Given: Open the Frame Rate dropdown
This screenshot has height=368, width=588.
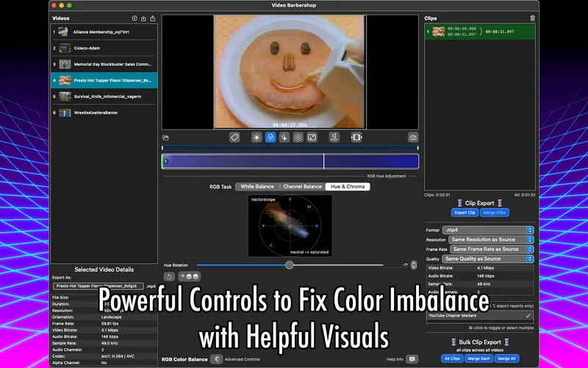Looking at the screenshot, I should pyautogui.click(x=492, y=250).
